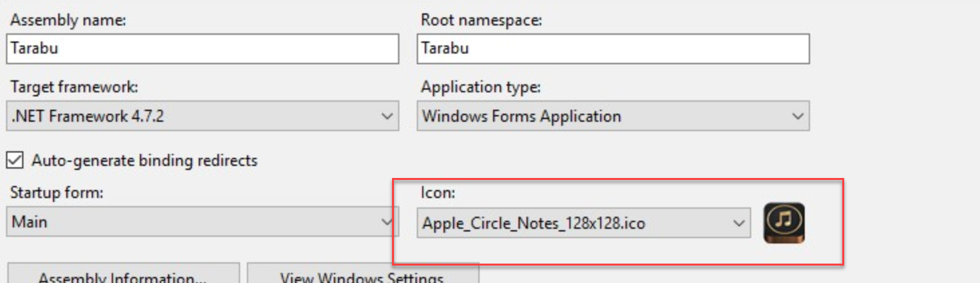Click the "Auto-generate binding redirects" label text
The image size is (980, 283).
tap(144, 161)
